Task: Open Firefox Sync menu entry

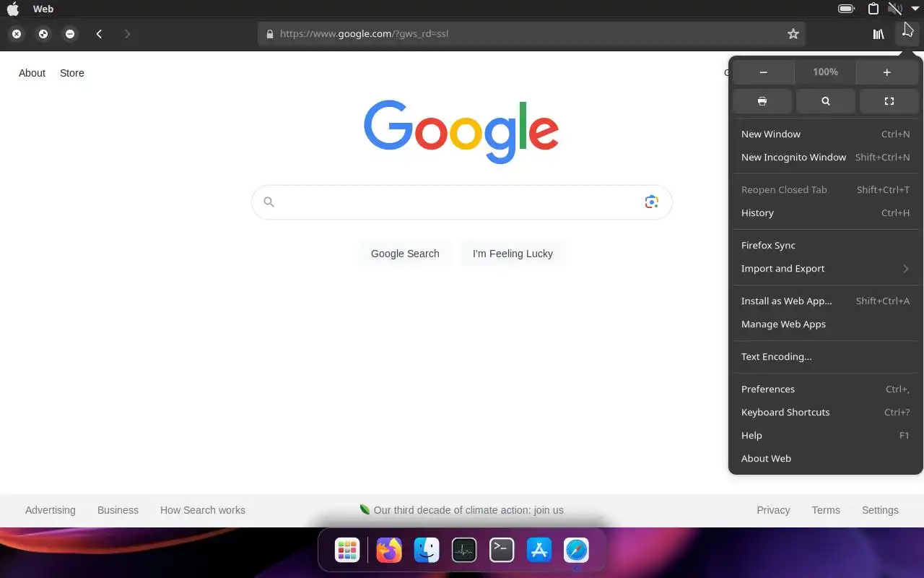Action: pos(826,246)
